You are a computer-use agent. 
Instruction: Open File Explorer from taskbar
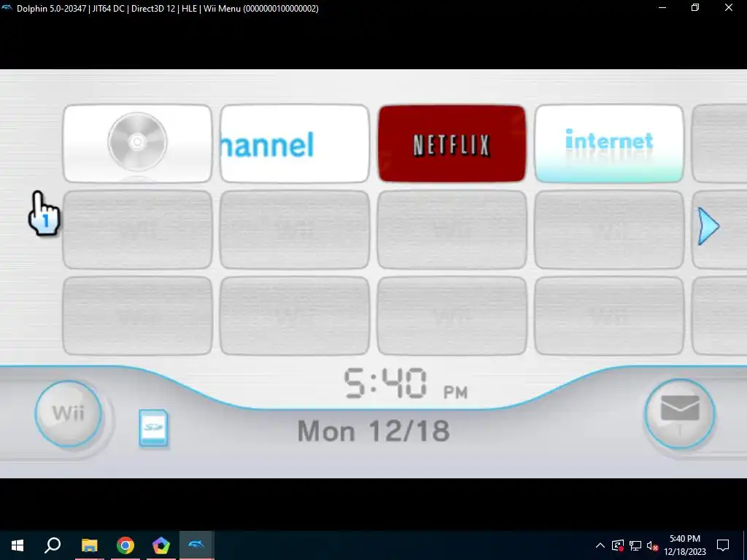coord(89,545)
